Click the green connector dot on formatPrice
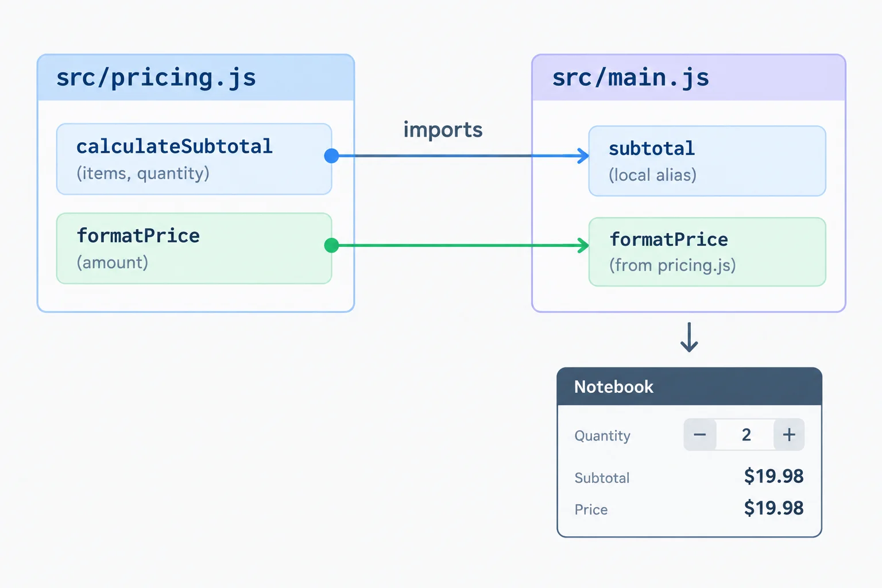882x588 pixels. tap(331, 245)
